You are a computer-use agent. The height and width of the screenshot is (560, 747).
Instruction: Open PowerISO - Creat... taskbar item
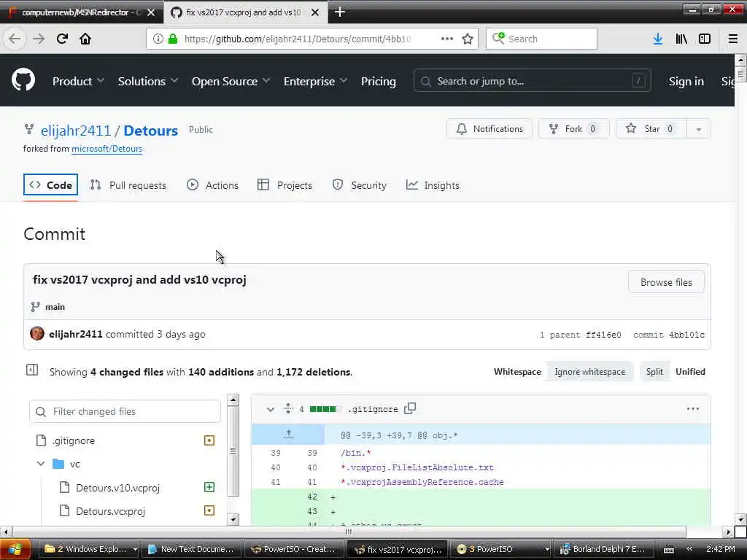[x=294, y=549]
